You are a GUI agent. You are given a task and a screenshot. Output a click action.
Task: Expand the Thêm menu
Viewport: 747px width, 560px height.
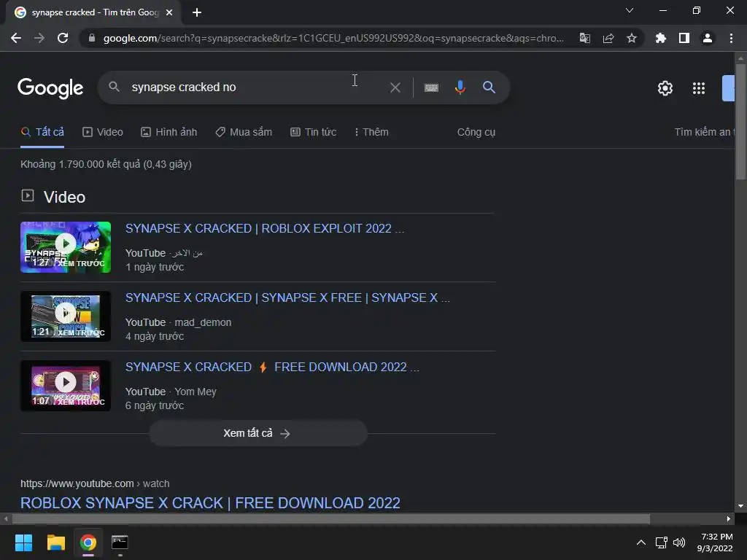(x=371, y=132)
